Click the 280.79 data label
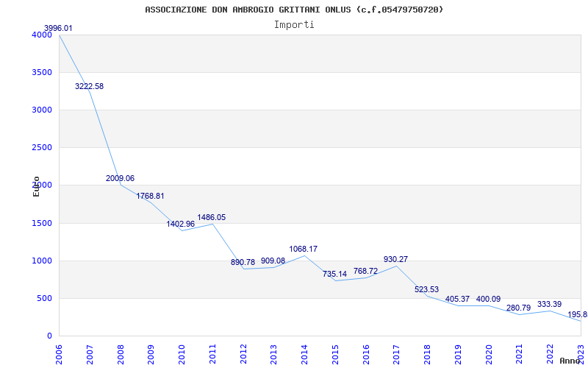Image resolution: width=588 pixels, height=368 pixels. (519, 308)
